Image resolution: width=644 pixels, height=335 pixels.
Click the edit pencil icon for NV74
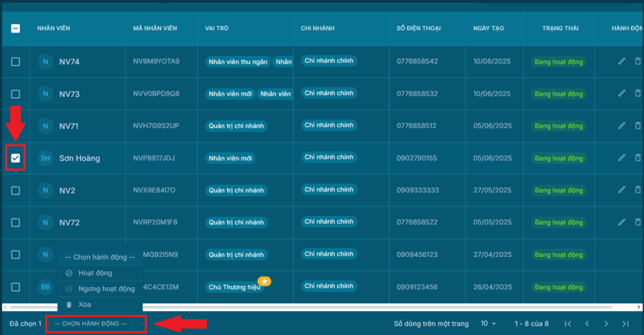pos(621,61)
